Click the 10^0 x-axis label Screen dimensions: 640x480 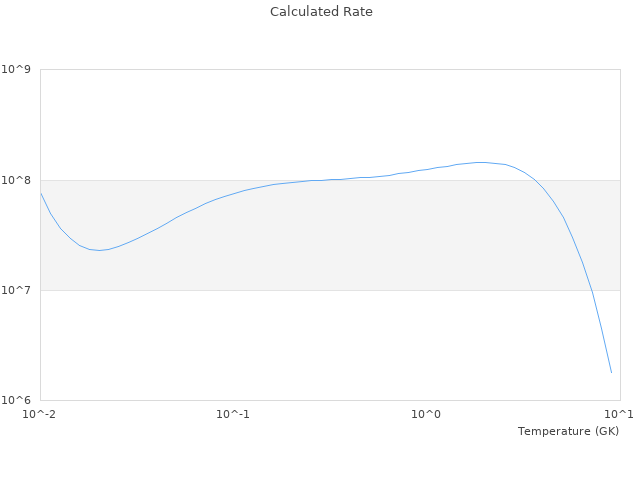(426, 415)
